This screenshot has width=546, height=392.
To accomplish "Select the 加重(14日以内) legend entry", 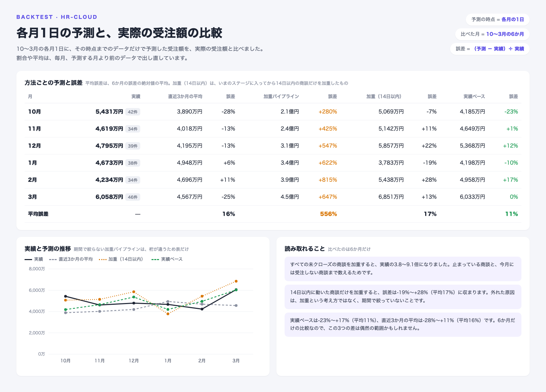I will click(x=122, y=259).
